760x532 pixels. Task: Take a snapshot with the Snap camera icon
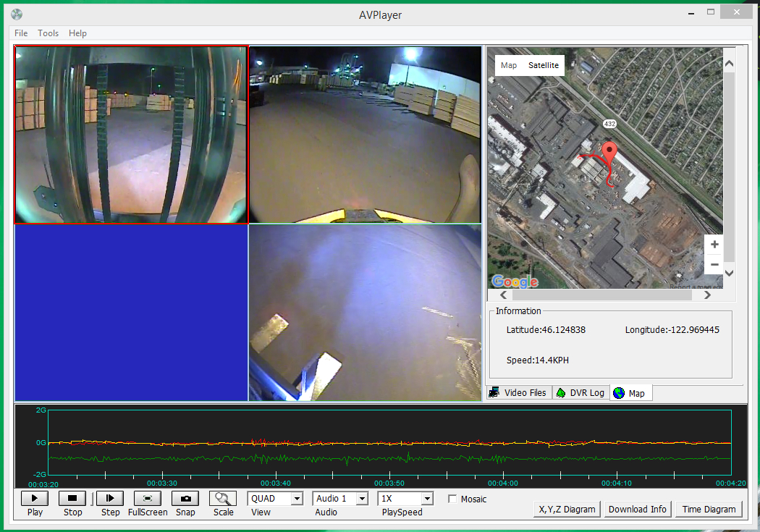coord(185,499)
